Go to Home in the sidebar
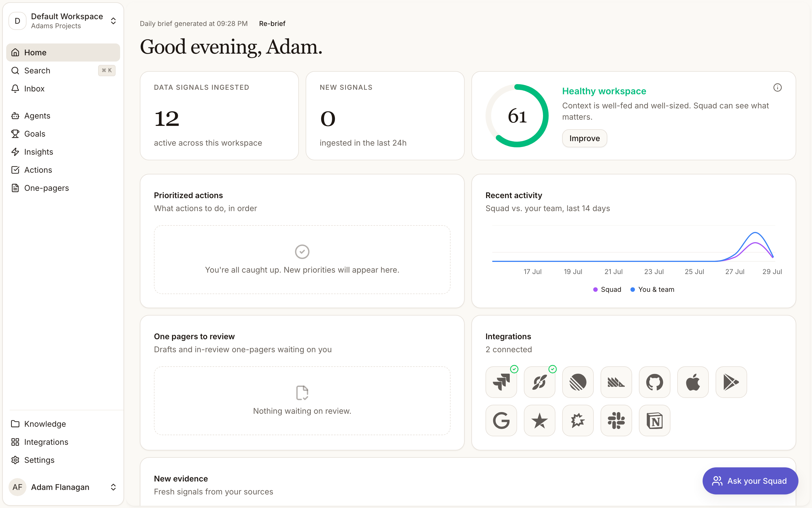The height and width of the screenshot is (508, 812). click(63, 52)
